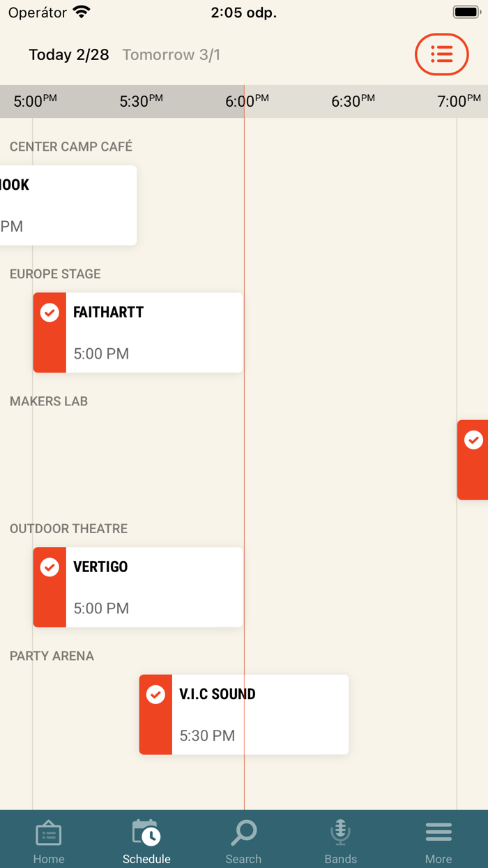Open the Schedule tab
The width and height of the screenshot is (488, 868).
[146, 841]
